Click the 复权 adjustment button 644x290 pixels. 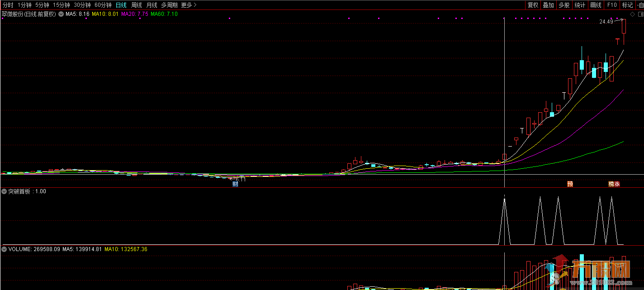point(533,5)
